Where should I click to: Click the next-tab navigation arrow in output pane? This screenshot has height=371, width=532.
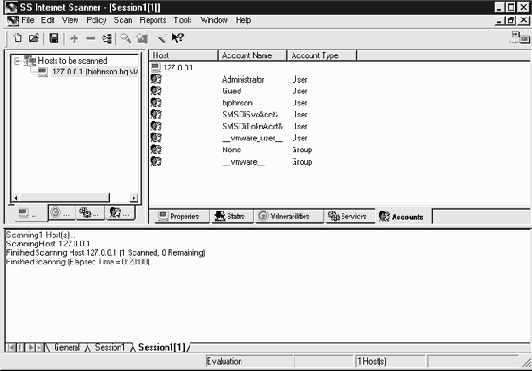tap(31, 347)
